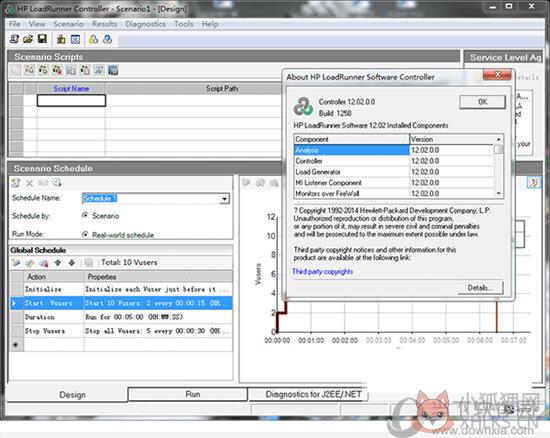Viewport: 550px width, 438px height.
Task: Click the Open Scenario folder icon
Action: [28, 39]
